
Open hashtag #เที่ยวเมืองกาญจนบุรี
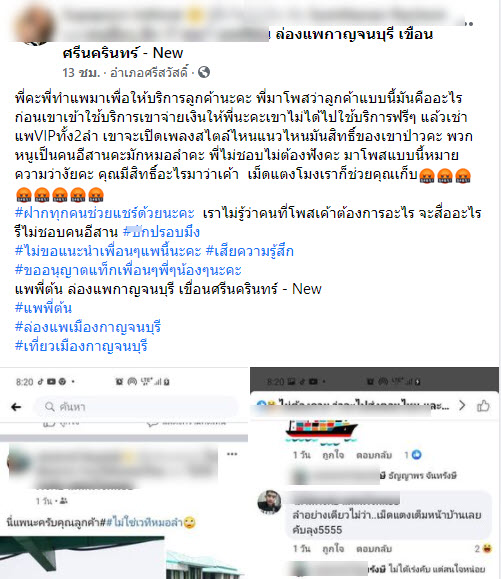click(81, 346)
